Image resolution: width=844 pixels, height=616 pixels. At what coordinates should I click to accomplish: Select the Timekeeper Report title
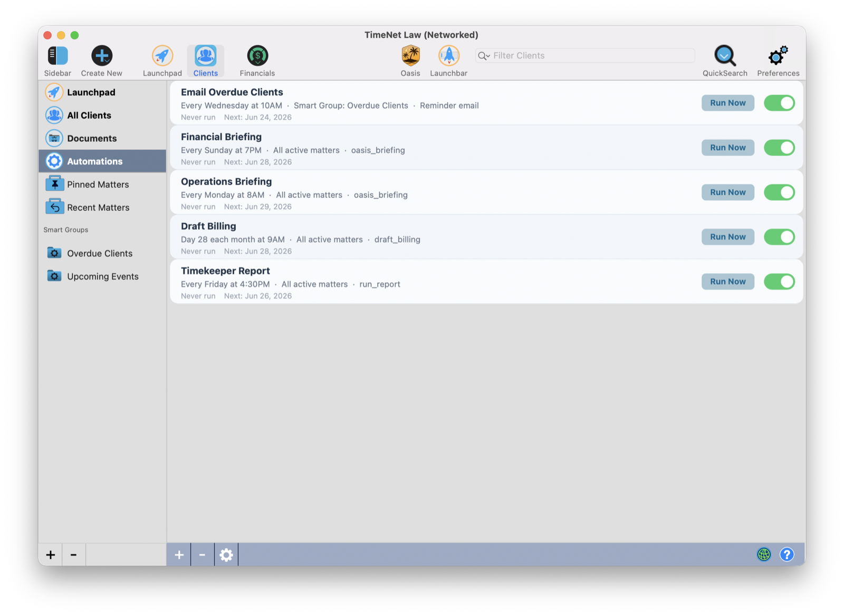(225, 271)
